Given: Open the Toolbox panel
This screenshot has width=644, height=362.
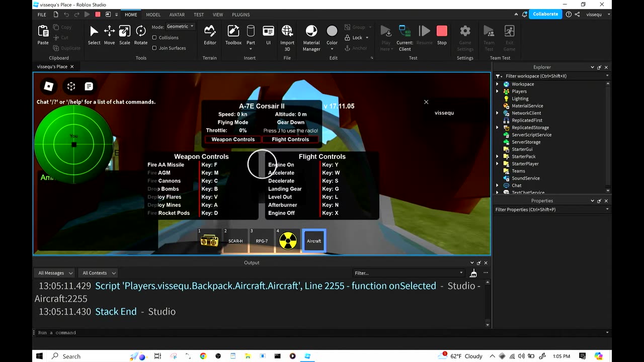Looking at the screenshot, I should [x=233, y=35].
